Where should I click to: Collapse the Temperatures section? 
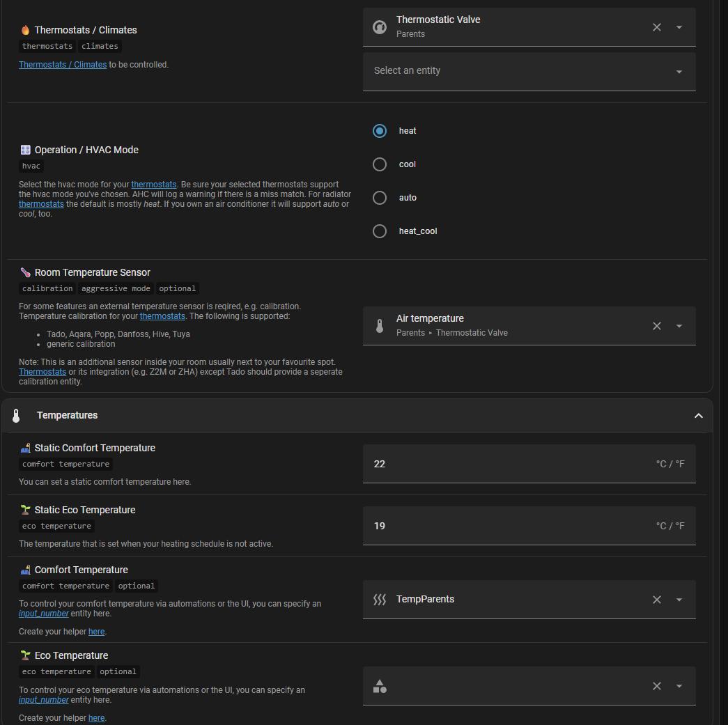(x=698, y=416)
